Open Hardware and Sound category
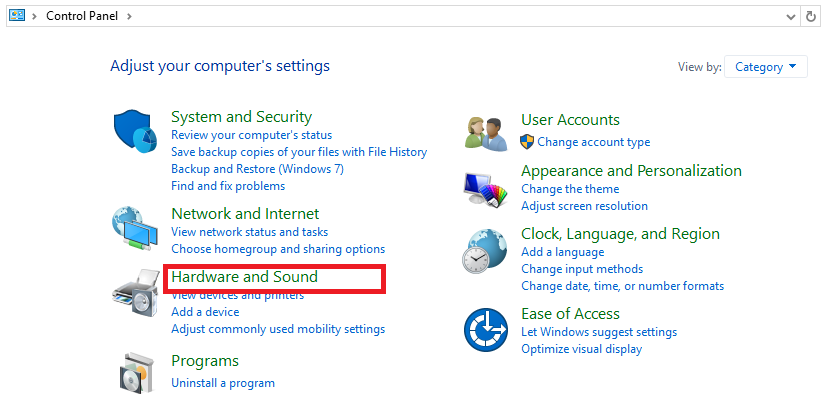The image size is (823, 397). pos(245,276)
